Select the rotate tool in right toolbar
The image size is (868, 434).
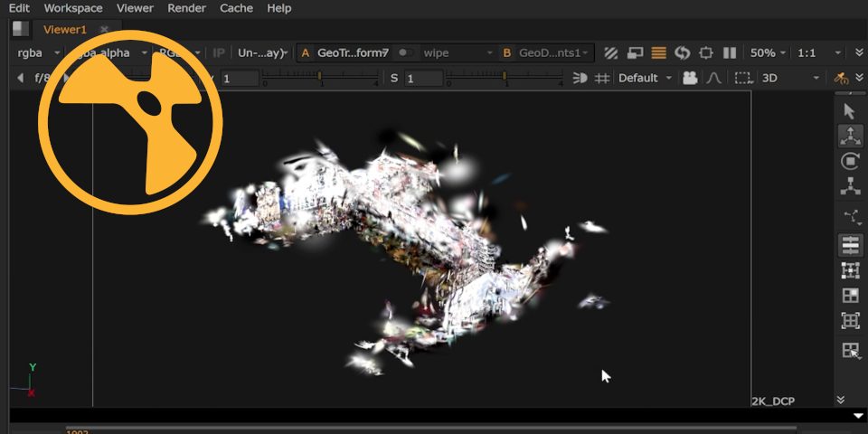[x=850, y=162]
